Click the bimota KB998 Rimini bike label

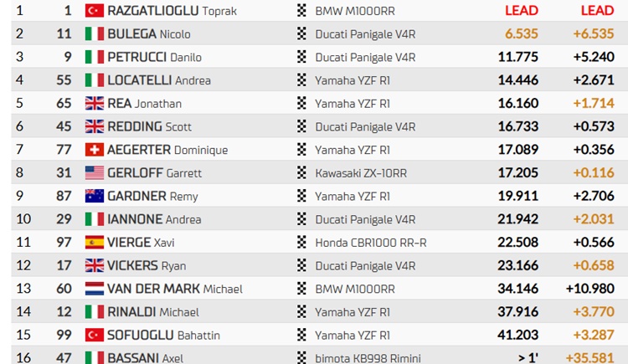pos(368,358)
